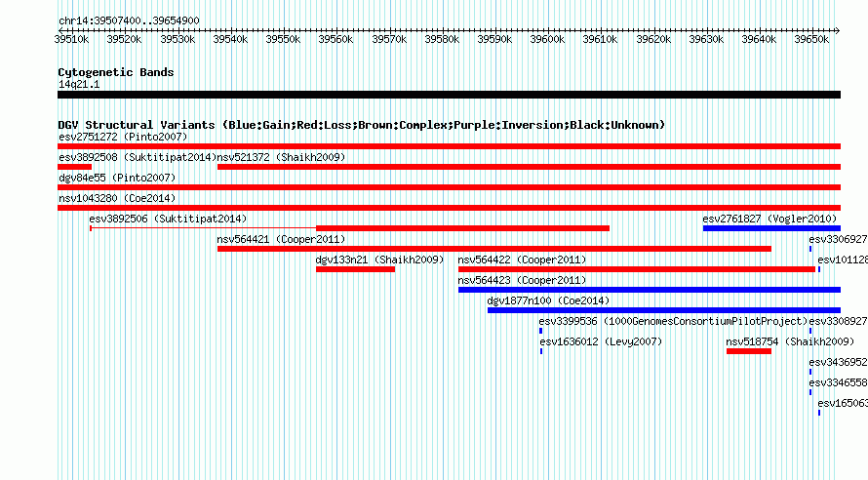Select the red bar under nsv521372
This screenshot has height=480, width=868.
click(530, 167)
